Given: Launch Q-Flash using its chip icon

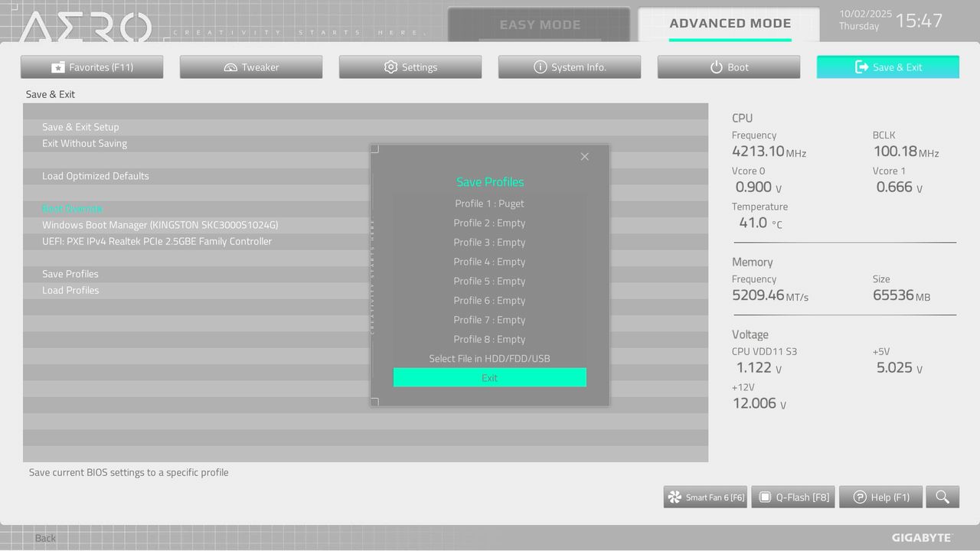Looking at the screenshot, I should (x=765, y=497).
